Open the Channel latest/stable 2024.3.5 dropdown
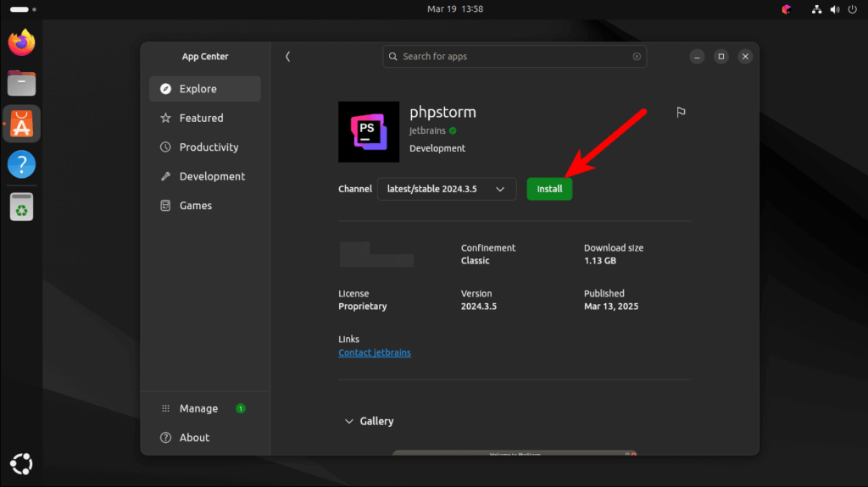The height and width of the screenshot is (487, 868). (x=447, y=189)
